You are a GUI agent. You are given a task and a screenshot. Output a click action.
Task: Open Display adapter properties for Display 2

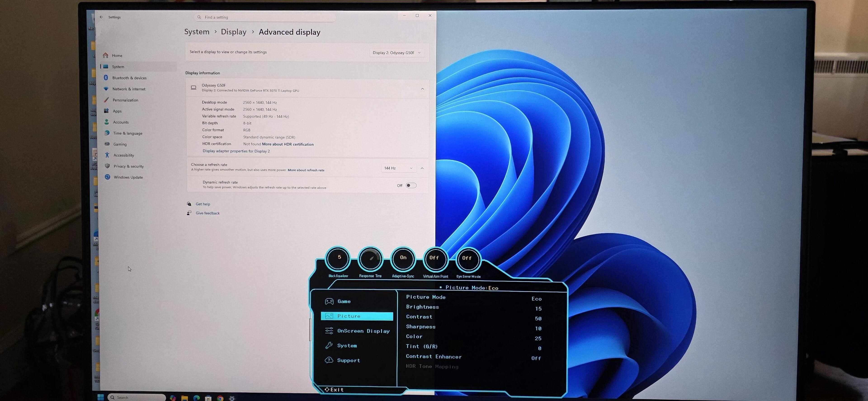[x=236, y=151]
